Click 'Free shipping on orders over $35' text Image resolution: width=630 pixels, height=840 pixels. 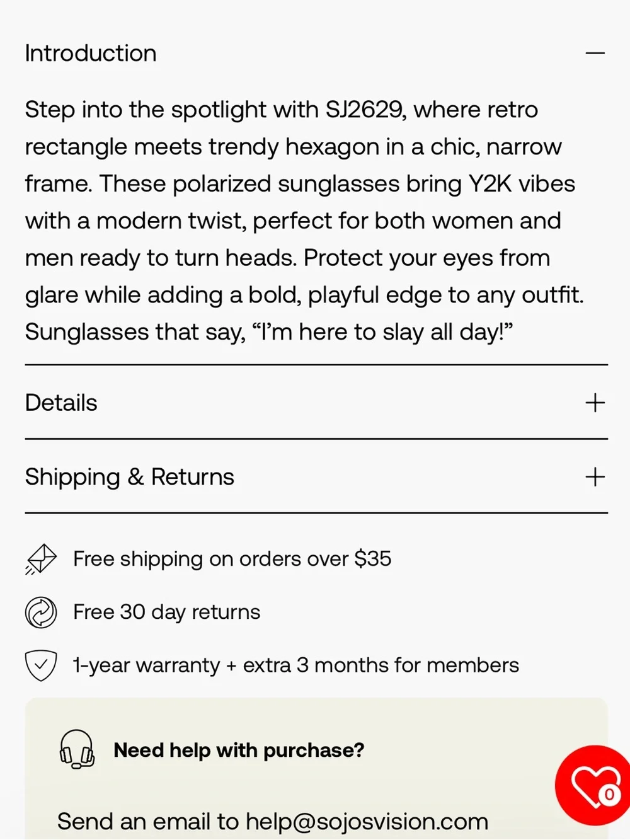(x=232, y=559)
